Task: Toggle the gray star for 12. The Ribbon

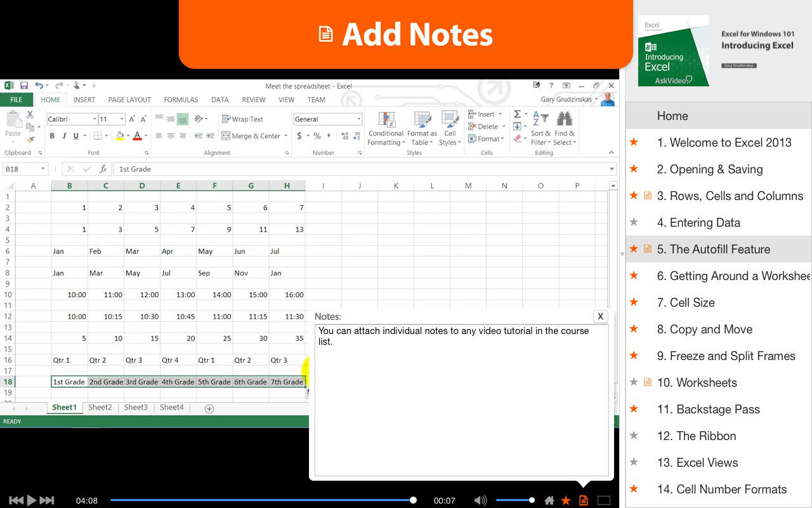Action: click(x=634, y=436)
